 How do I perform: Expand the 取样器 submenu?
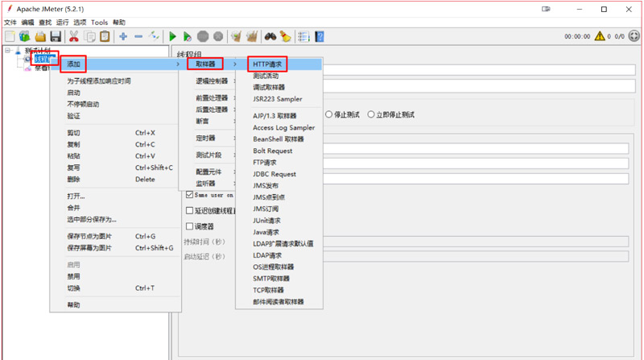click(x=208, y=64)
